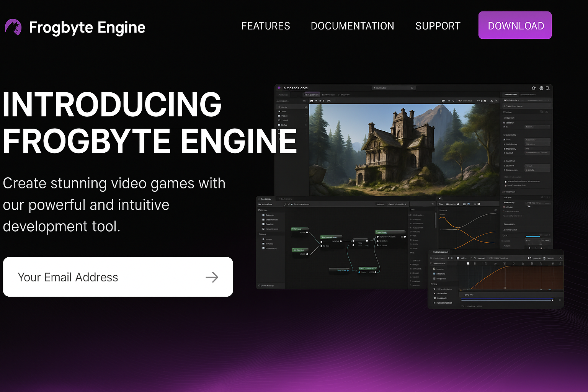
Task: Toggle the white checkbox in the properties panel
Action: point(506,181)
